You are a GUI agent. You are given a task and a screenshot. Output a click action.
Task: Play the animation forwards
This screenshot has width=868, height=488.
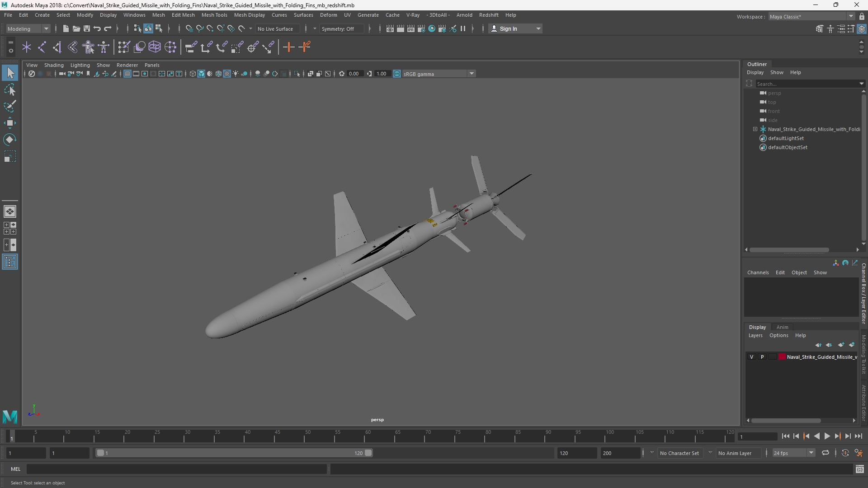[827, 436]
